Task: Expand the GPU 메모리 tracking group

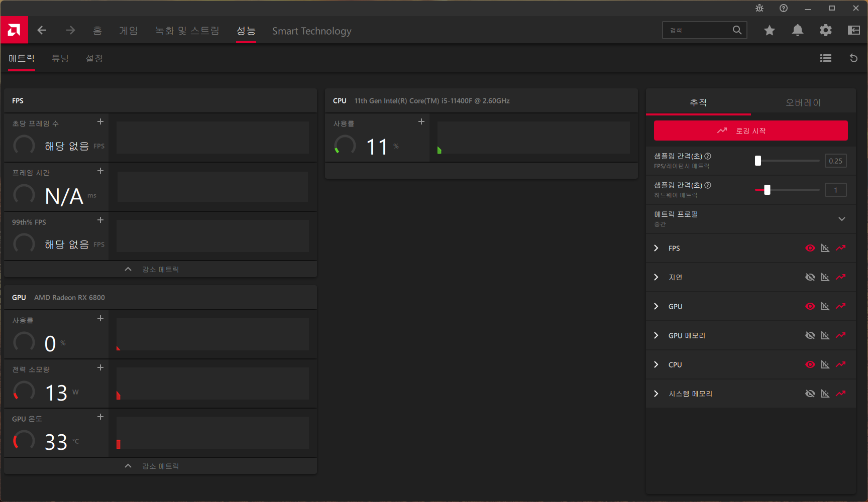Action: pos(656,335)
